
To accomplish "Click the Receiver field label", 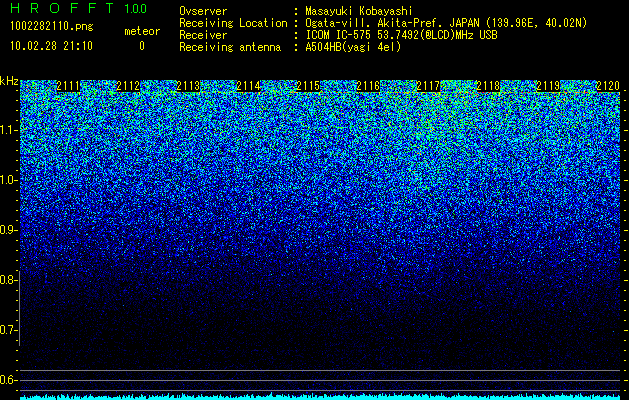I will [203, 35].
